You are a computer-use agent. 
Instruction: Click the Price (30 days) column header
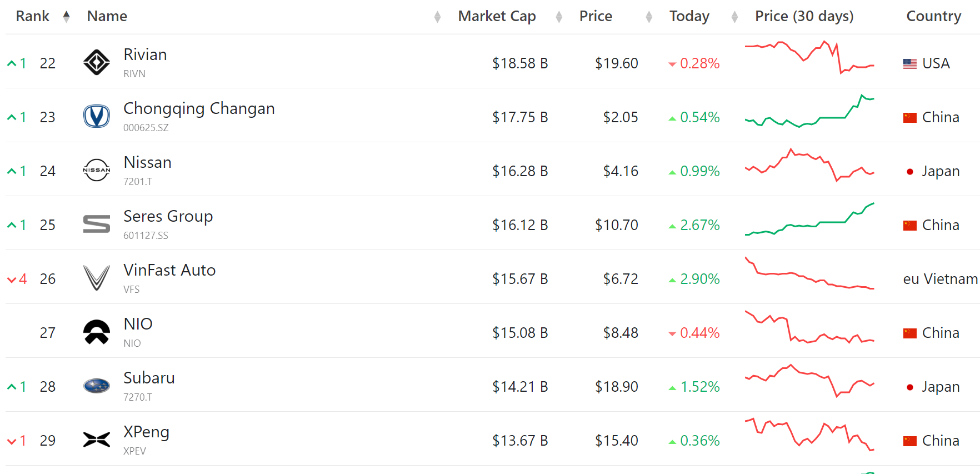tap(804, 17)
